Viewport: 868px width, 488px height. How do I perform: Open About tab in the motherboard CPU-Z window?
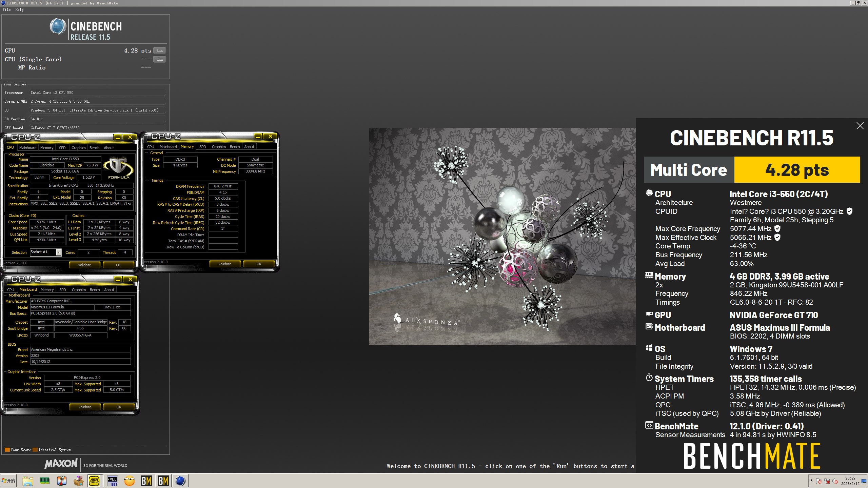click(109, 290)
